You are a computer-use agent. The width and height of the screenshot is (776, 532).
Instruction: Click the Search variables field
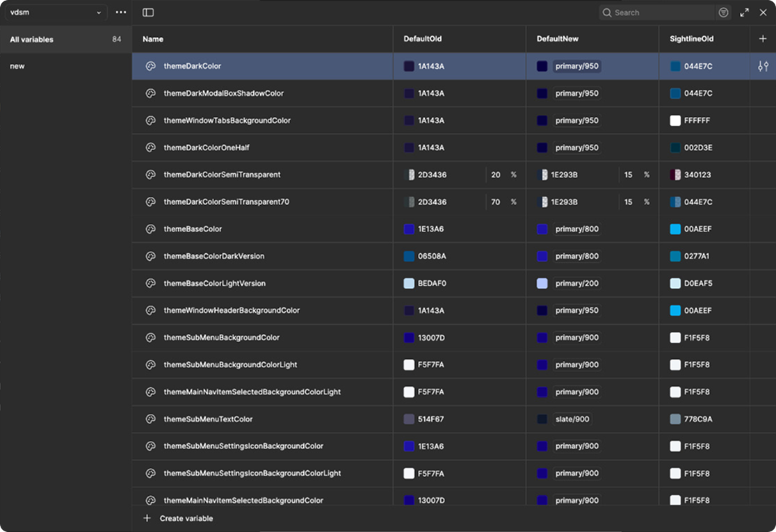click(661, 13)
